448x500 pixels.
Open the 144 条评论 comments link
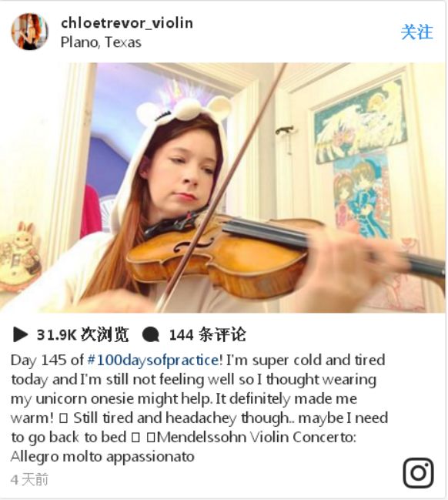[x=207, y=334]
